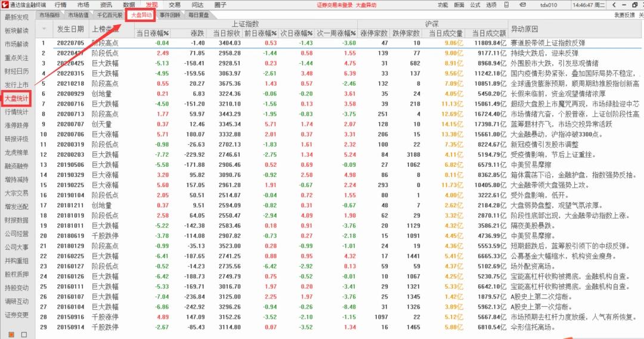Select 涨停跌停 in the sidebar

point(17,126)
